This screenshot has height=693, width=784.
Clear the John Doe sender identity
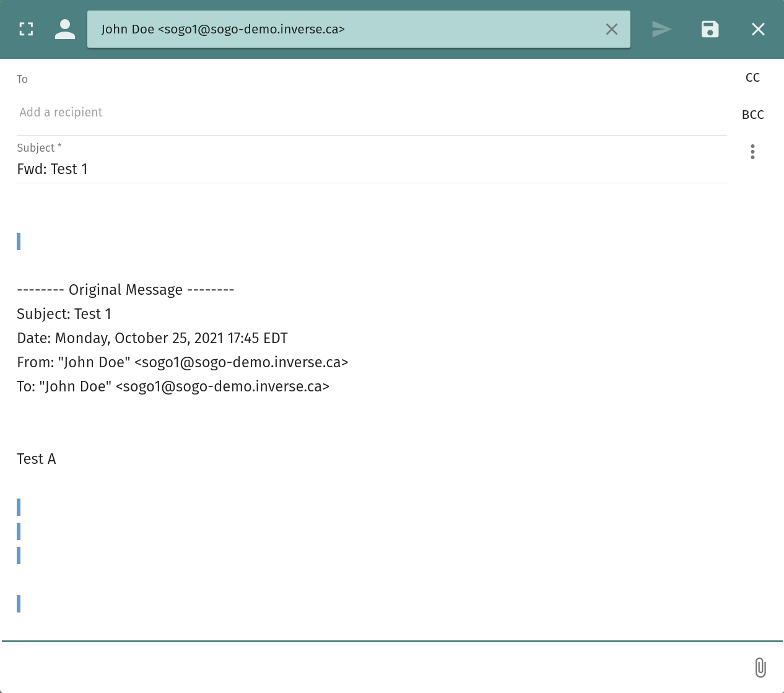click(x=611, y=29)
